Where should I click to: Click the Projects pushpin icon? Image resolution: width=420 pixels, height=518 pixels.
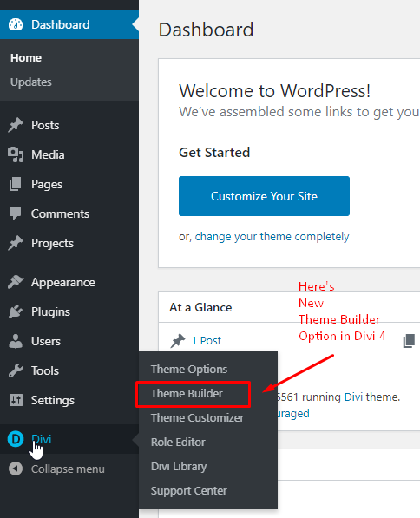[x=16, y=243]
